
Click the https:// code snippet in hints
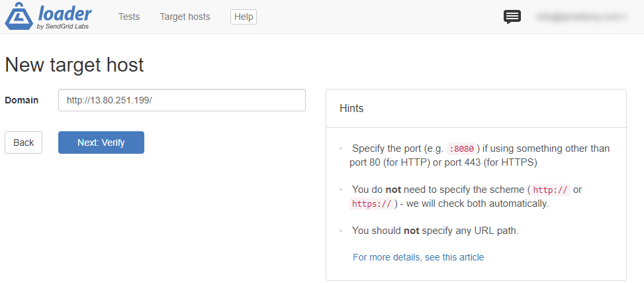click(x=371, y=204)
